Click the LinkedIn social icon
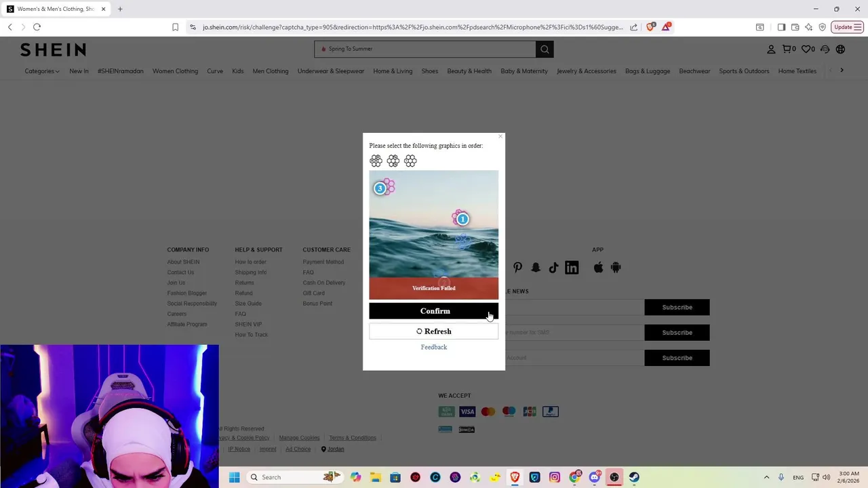Screen dimensions: 868x488 point(572,268)
